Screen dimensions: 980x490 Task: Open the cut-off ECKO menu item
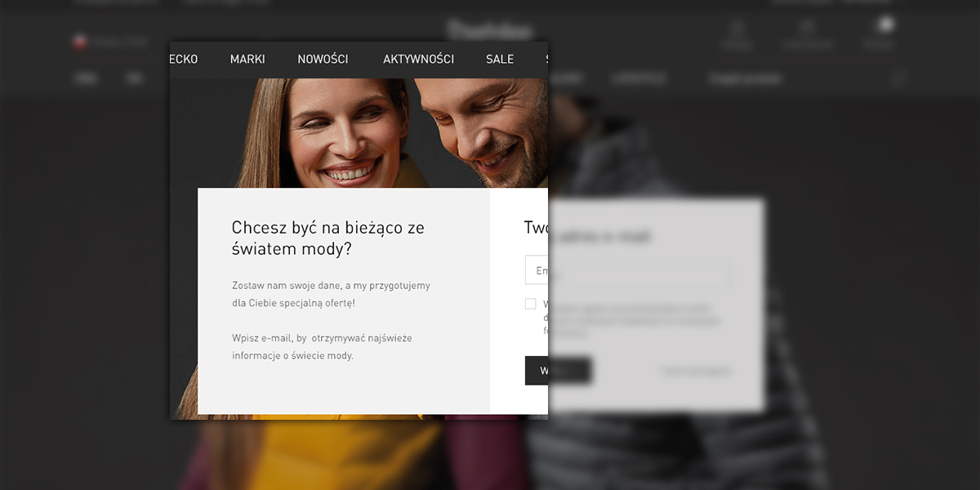(184, 59)
